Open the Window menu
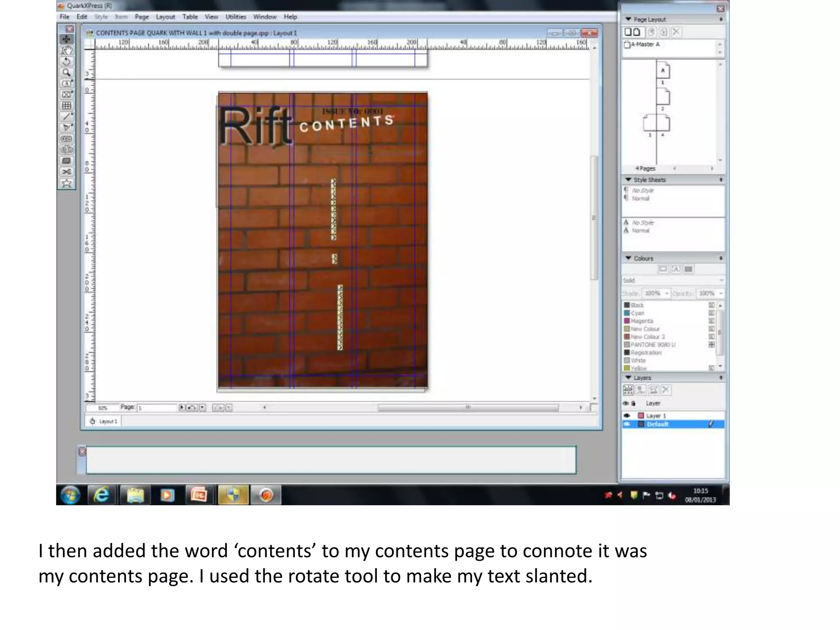The image size is (840, 630). [x=265, y=17]
